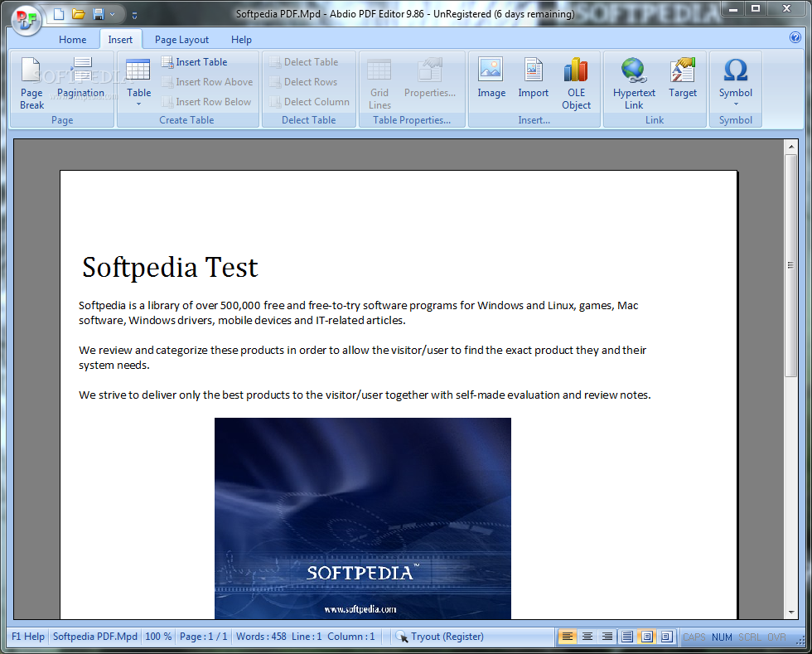The image size is (812, 654).
Task: Toggle justify alignment in status bar
Action: pyautogui.click(x=626, y=637)
